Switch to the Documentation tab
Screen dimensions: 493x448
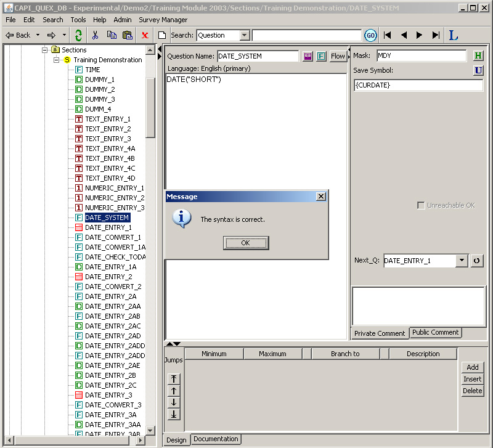click(216, 439)
